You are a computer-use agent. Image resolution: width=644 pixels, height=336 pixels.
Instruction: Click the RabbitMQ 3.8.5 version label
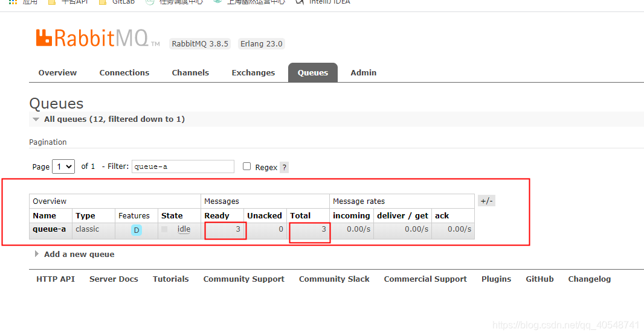pyautogui.click(x=200, y=44)
